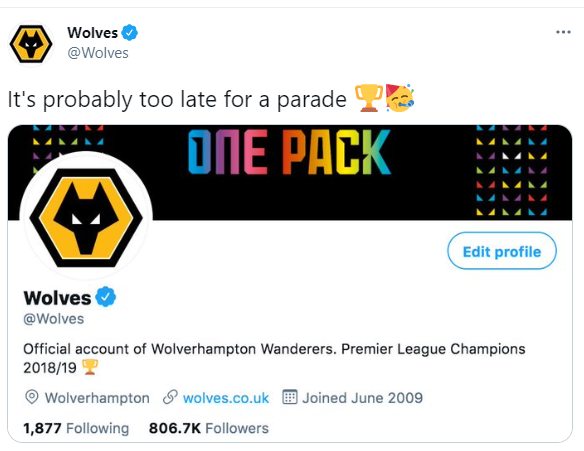Click the trophy emoji in the tweet text
This screenshot has height=451, width=584.
click(368, 98)
